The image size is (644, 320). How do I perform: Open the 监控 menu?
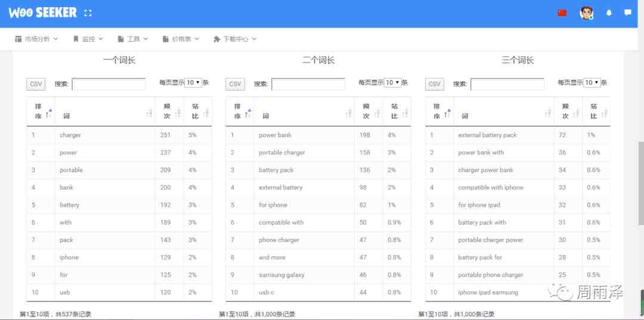tap(88, 39)
